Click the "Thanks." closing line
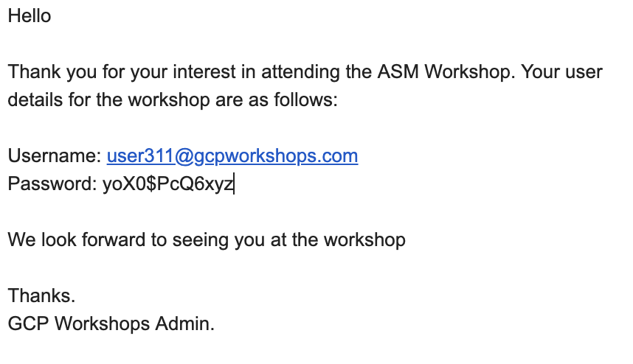Image resolution: width=633 pixels, height=364 pixels. click(x=41, y=296)
